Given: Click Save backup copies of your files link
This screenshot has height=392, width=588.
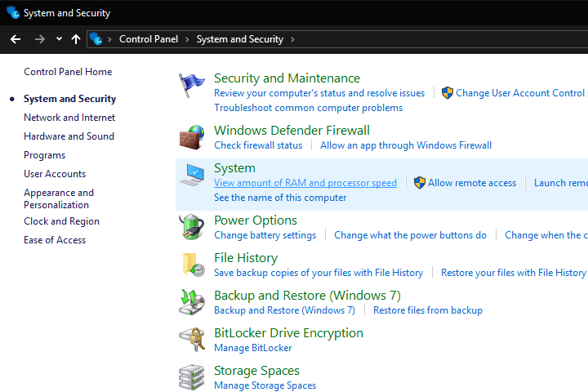Looking at the screenshot, I should pos(318,273).
